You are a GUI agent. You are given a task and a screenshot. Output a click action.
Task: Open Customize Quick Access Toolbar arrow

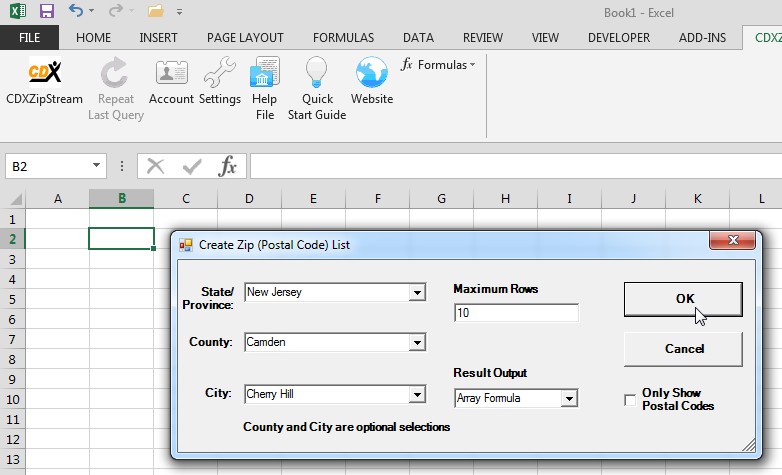click(x=179, y=11)
